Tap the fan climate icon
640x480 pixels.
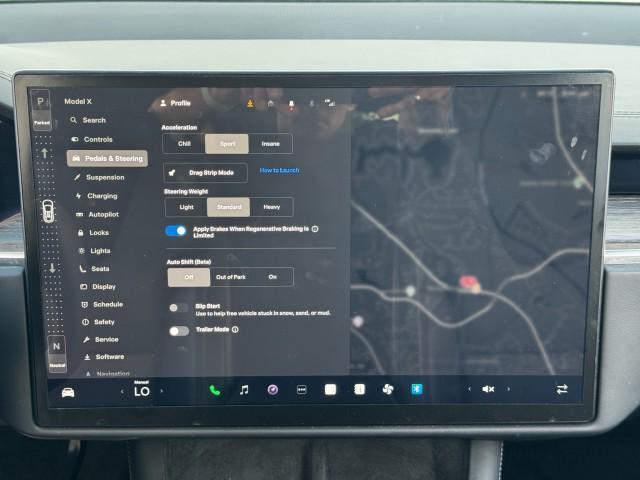coord(387,389)
